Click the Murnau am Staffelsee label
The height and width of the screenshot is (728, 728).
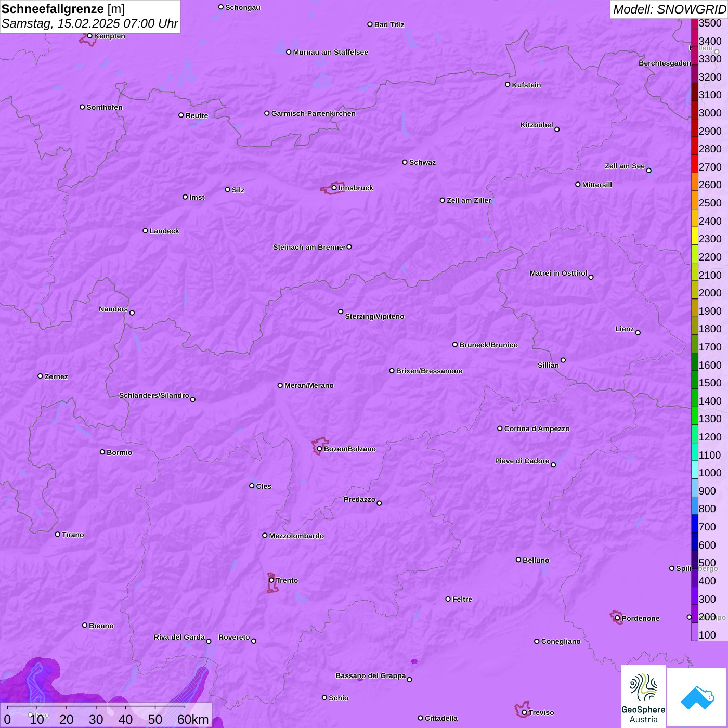click(331, 52)
